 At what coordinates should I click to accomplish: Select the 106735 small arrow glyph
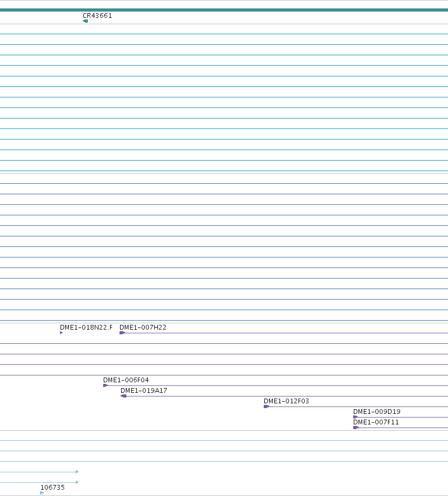[x=42, y=493]
